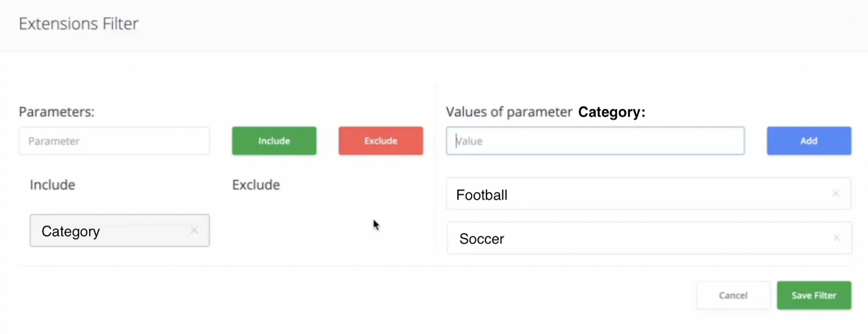Image resolution: width=868 pixels, height=334 pixels.
Task: Click the blue Add button
Action: click(x=808, y=141)
